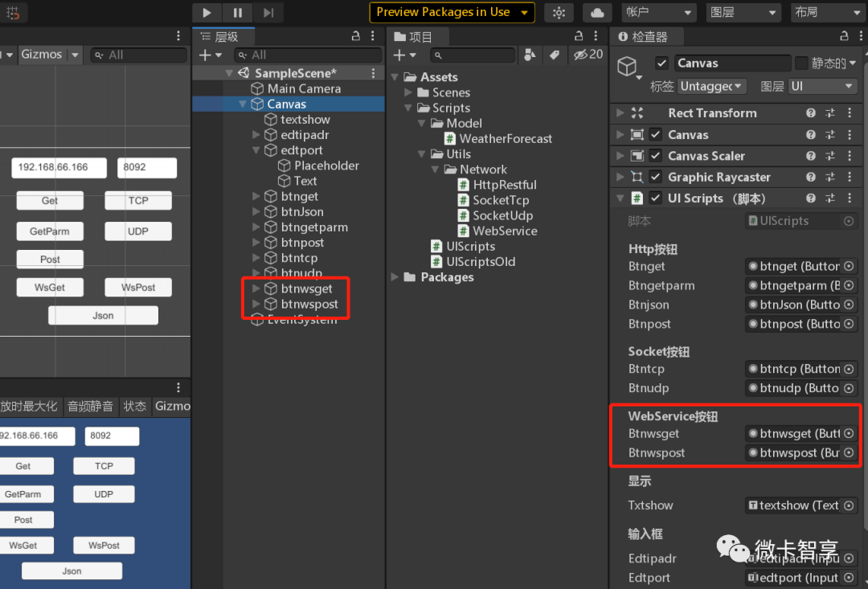The height and width of the screenshot is (589, 868).
Task: Pause the editor with the pause button
Action: tap(237, 12)
